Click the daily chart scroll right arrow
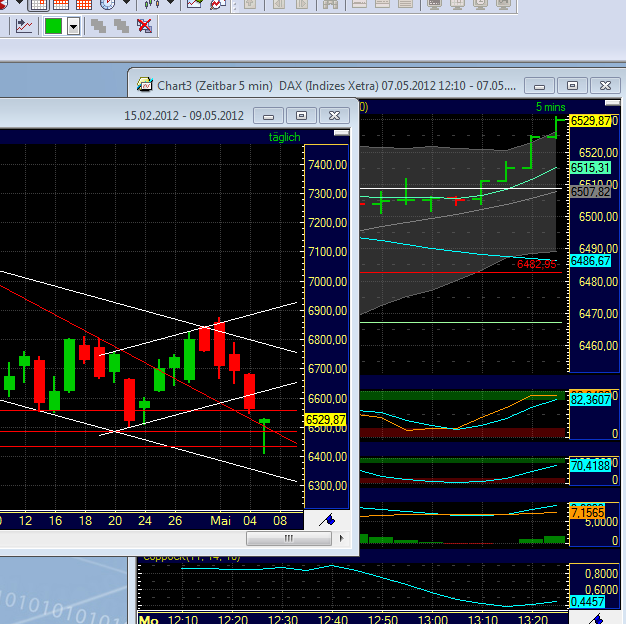This screenshot has height=624, width=626. tap(342, 538)
